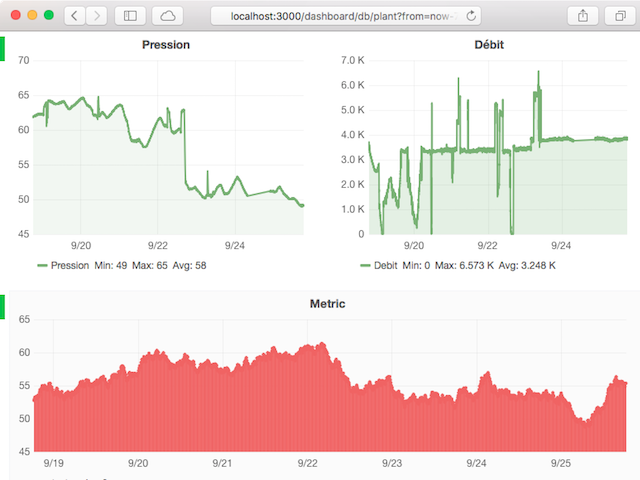Minimize the Safari window
The width and height of the screenshot is (640, 480).
[32, 16]
